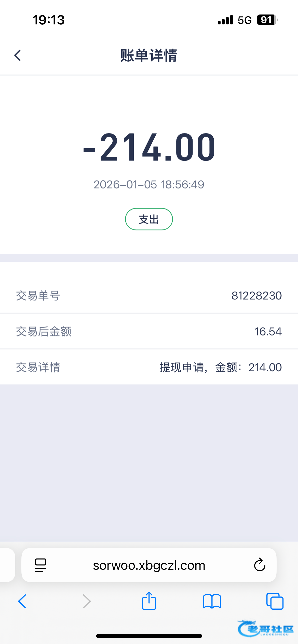This screenshot has height=644, width=298.
Task: Open Safari page settings icon in address bar
Action: click(x=40, y=565)
